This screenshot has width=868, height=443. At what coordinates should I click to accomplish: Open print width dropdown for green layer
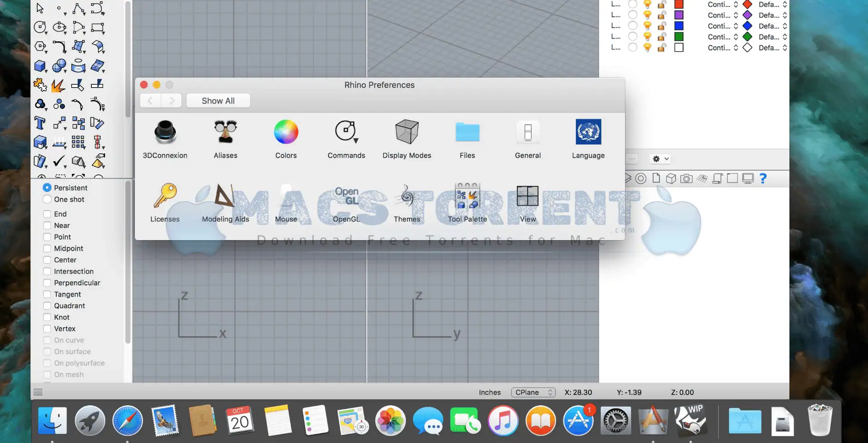coord(773,37)
